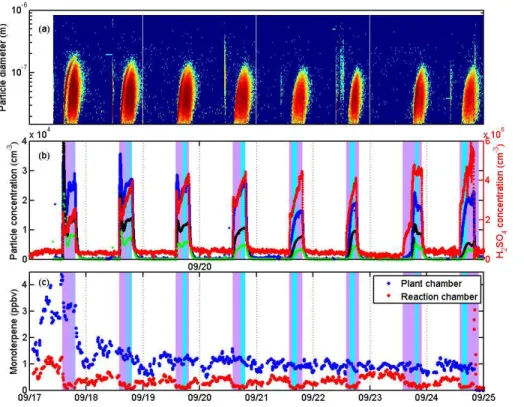The width and height of the screenshot is (524, 407).
Task: Click the bottom-axis '09/20' date label
Action: [x=200, y=398]
